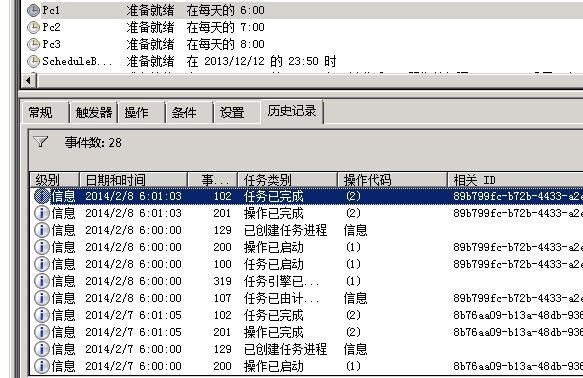The height and width of the screenshot is (378, 583).
Task: Select 已创建任务进程 in the 2014/2/7 row
Action: (x=285, y=349)
